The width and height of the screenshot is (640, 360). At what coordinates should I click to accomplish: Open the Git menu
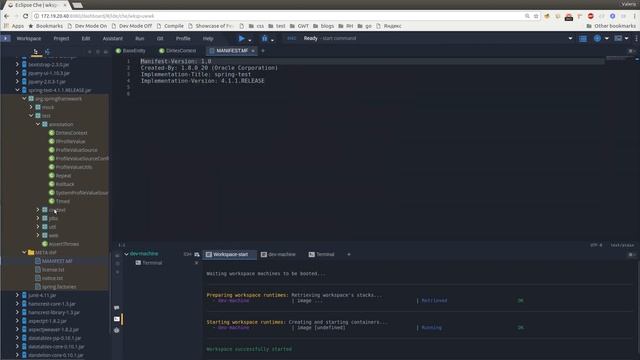[160, 38]
